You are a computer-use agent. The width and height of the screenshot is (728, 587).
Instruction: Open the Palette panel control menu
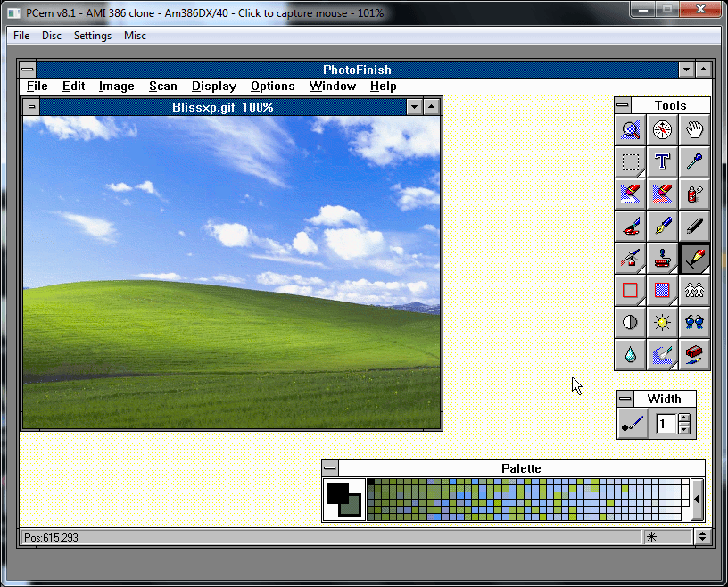tap(330, 468)
